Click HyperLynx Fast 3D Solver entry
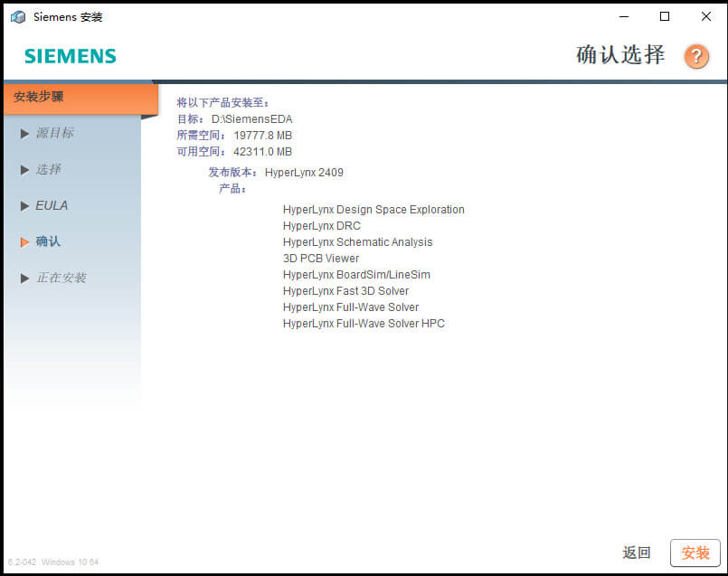 (345, 291)
